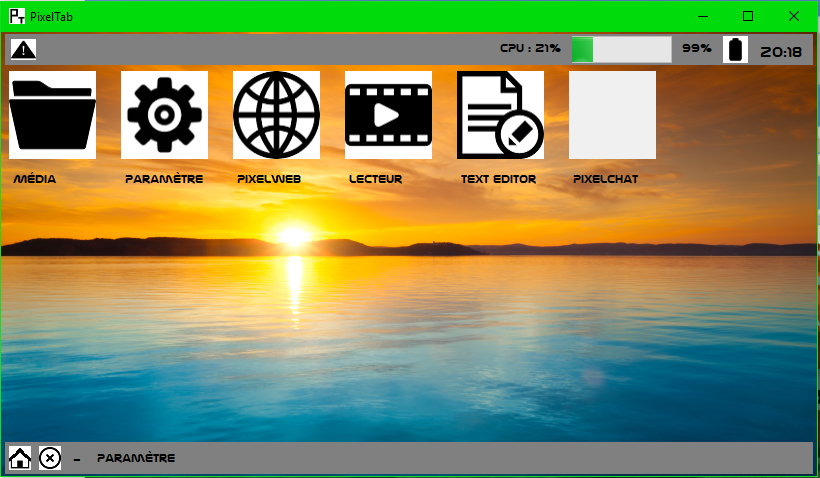Click the LECTEUR label
The height and width of the screenshot is (478, 820).
coord(375,179)
